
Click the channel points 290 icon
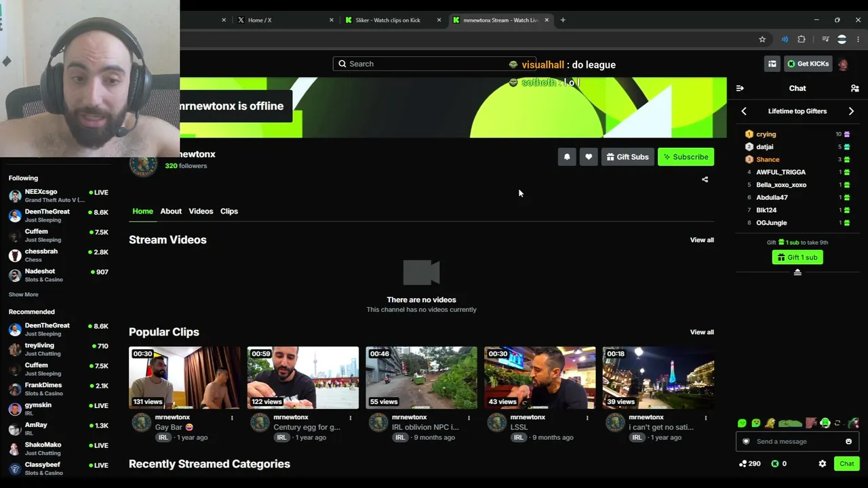click(743, 464)
